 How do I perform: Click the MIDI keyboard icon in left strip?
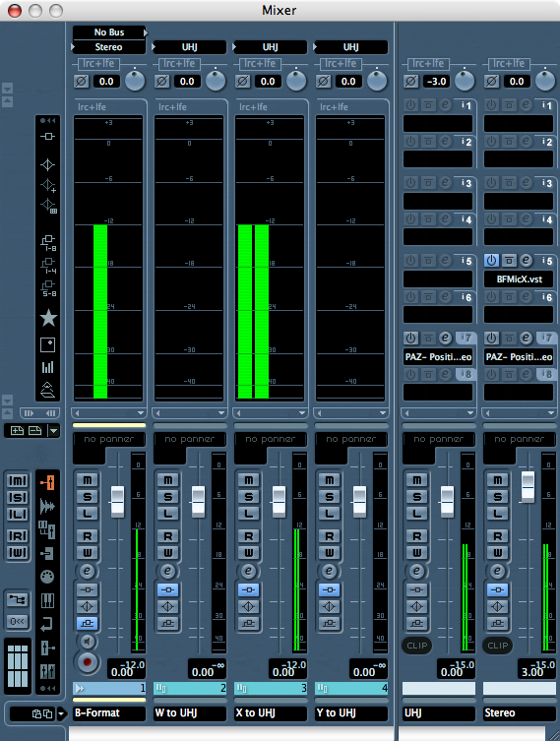(x=47, y=600)
